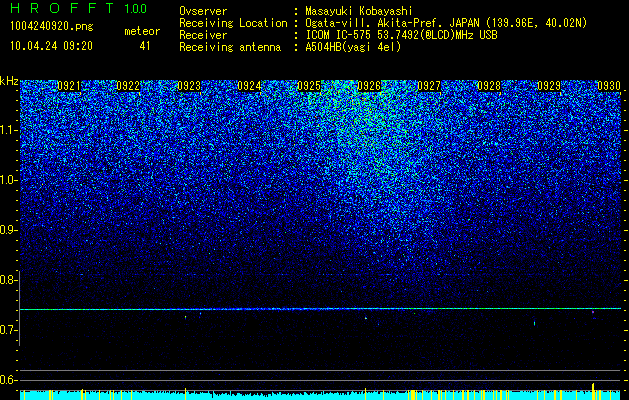Select the filename 1004240920.png

[52, 26]
